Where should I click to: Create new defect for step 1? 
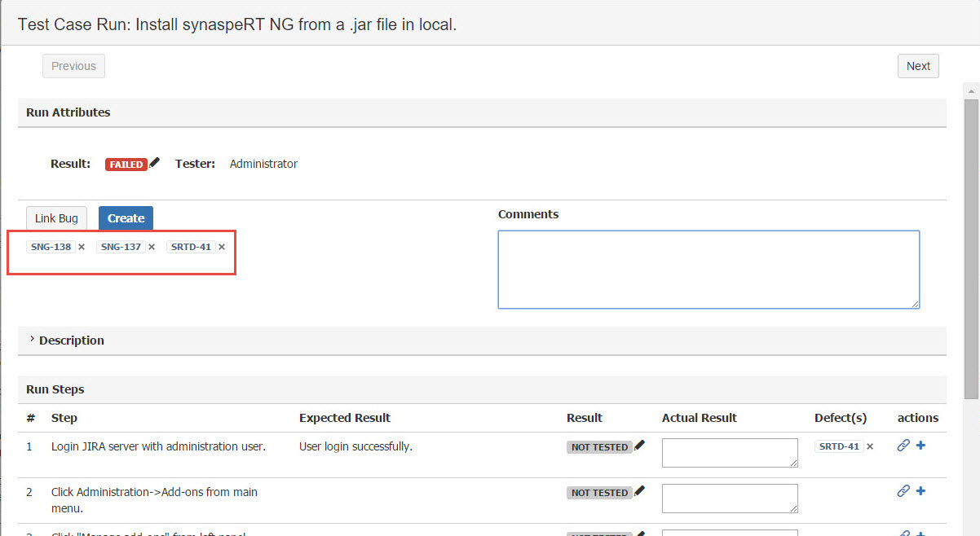pos(920,446)
